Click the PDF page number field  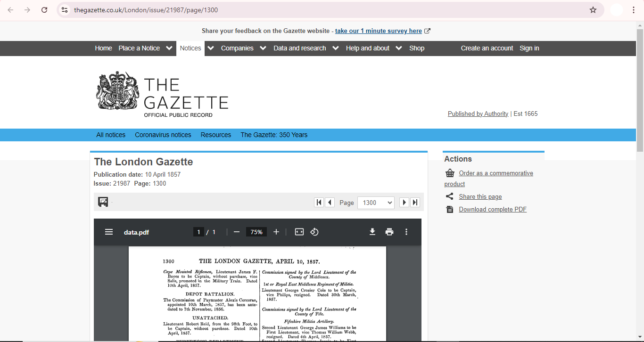coord(198,232)
